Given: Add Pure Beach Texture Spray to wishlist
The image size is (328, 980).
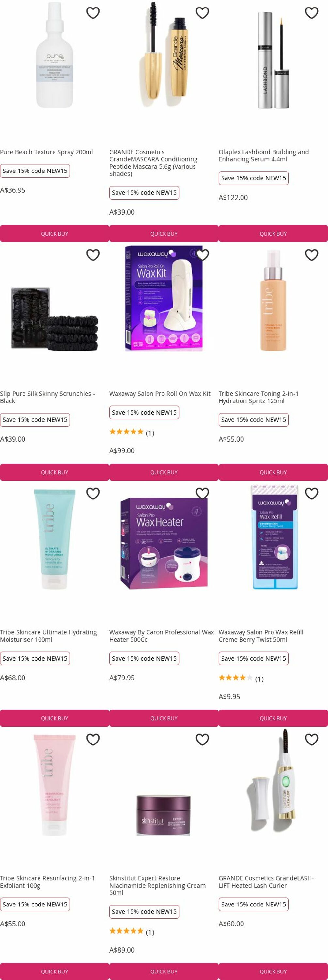Looking at the screenshot, I should point(93,13).
